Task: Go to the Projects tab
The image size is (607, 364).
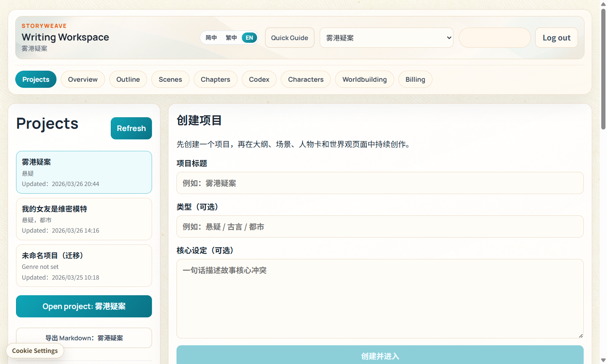Action: tap(36, 79)
